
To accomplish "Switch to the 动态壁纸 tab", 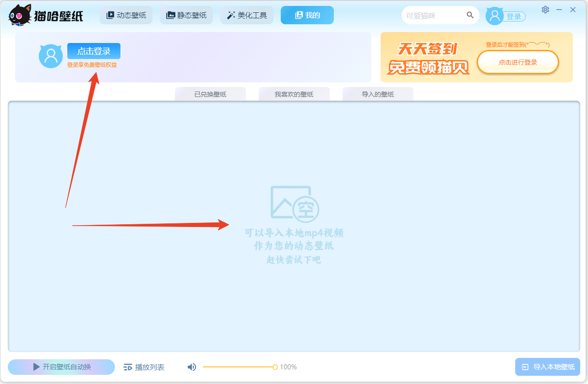I will 126,15.
